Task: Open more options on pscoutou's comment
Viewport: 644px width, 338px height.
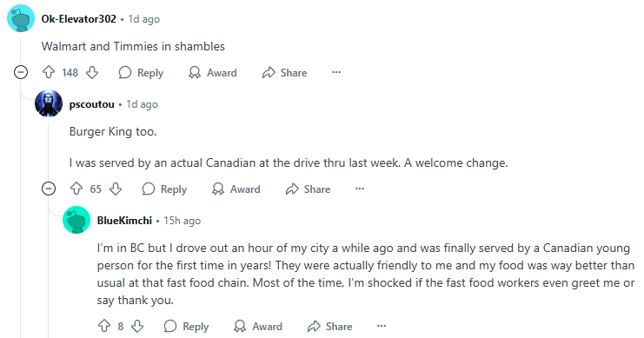Action: (360, 189)
